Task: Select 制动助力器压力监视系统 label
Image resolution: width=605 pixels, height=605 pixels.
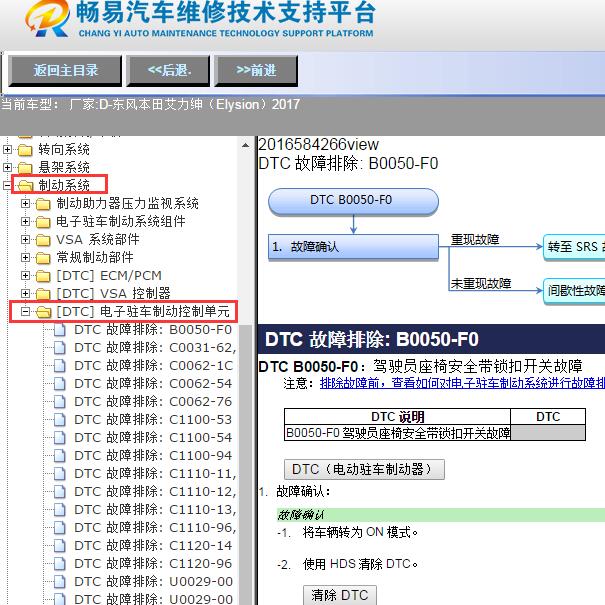Action: point(127,203)
